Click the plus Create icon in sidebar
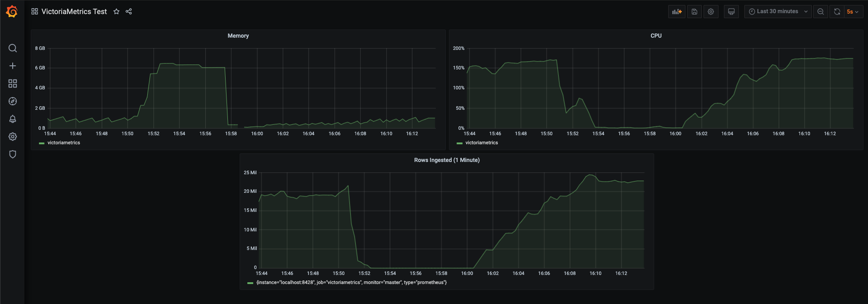 [x=13, y=66]
